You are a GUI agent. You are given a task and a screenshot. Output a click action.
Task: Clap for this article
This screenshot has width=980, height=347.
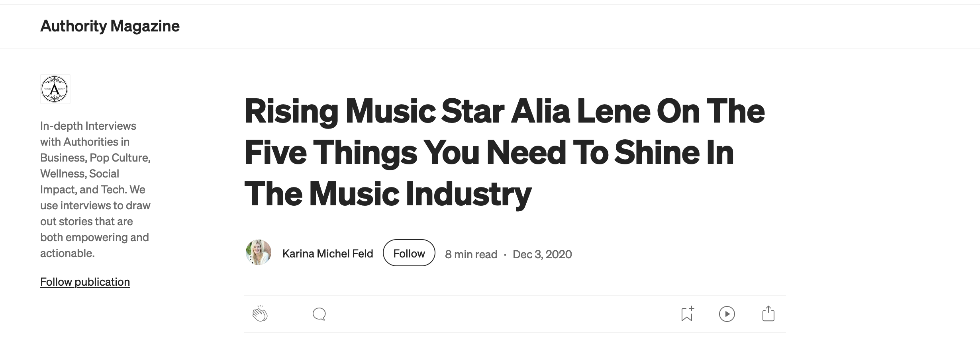pos(260,314)
